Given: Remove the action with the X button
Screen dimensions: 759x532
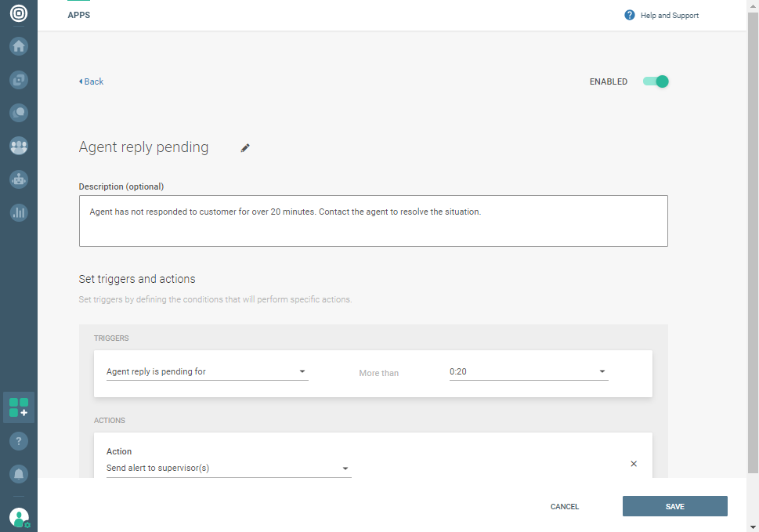Looking at the screenshot, I should pyautogui.click(x=634, y=464).
